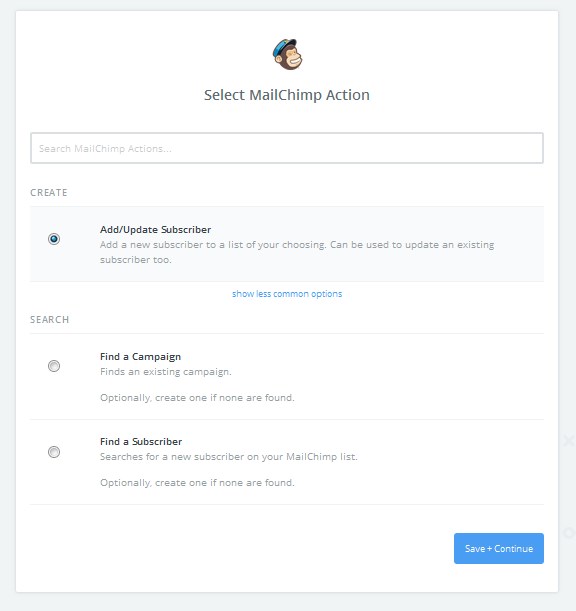This screenshot has height=611, width=576.
Task: Click the Save + Continue button
Action: pyautogui.click(x=499, y=548)
